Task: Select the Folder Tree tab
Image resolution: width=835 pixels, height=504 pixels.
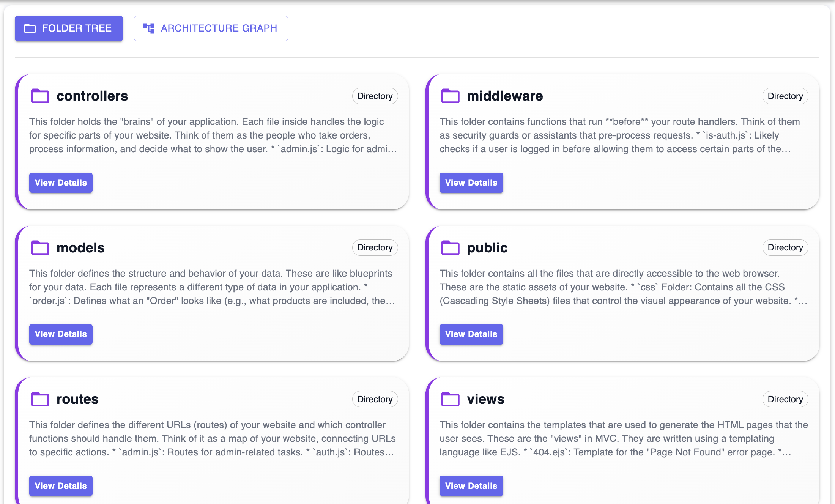Action: 69,28
